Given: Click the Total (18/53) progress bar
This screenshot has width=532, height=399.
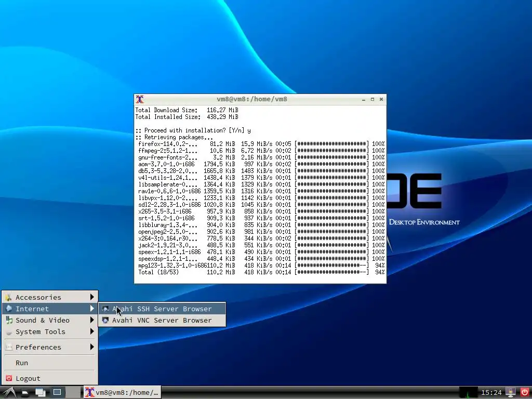Looking at the screenshot, I should point(331,272).
